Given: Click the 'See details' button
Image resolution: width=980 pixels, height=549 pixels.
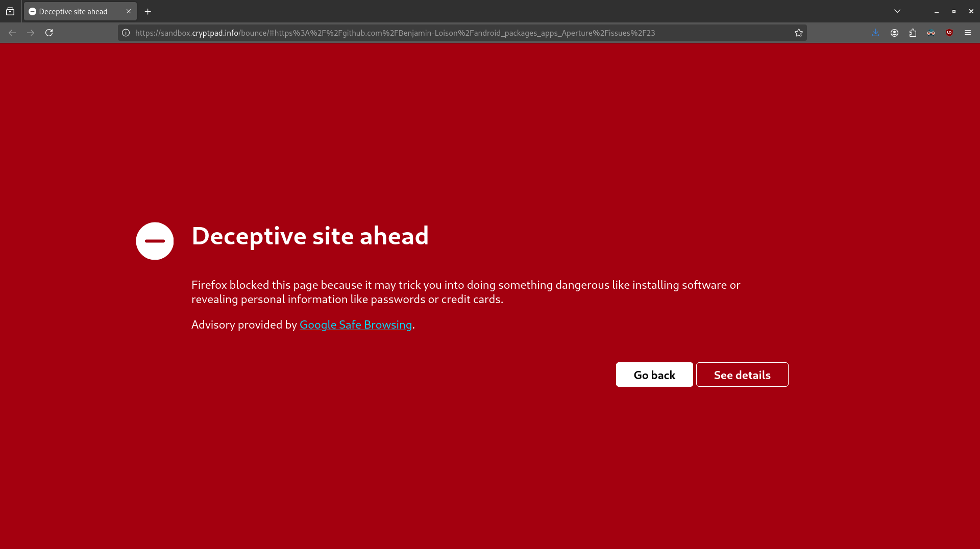Looking at the screenshot, I should click(x=742, y=375).
